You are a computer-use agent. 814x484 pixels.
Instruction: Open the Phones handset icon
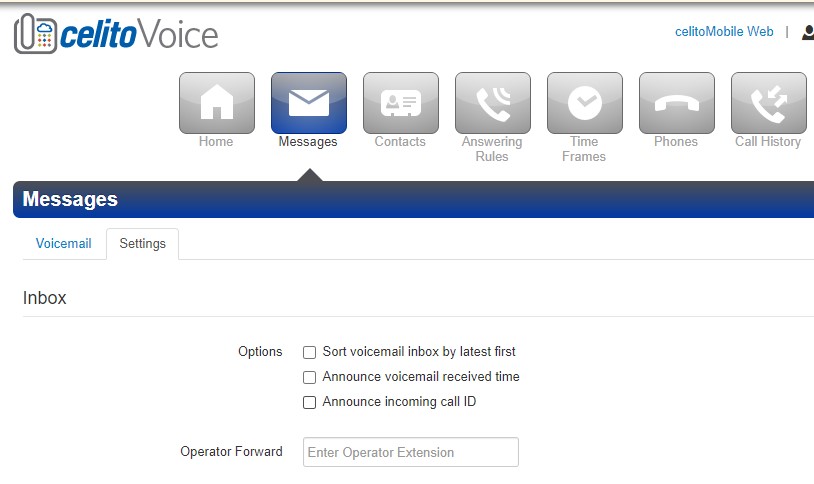pyautogui.click(x=676, y=103)
